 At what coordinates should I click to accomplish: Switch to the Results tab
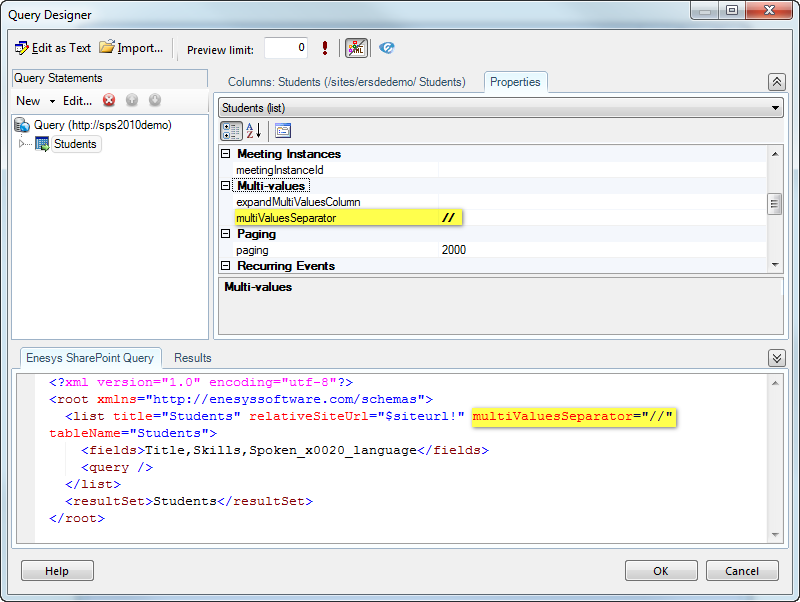pyautogui.click(x=193, y=357)
